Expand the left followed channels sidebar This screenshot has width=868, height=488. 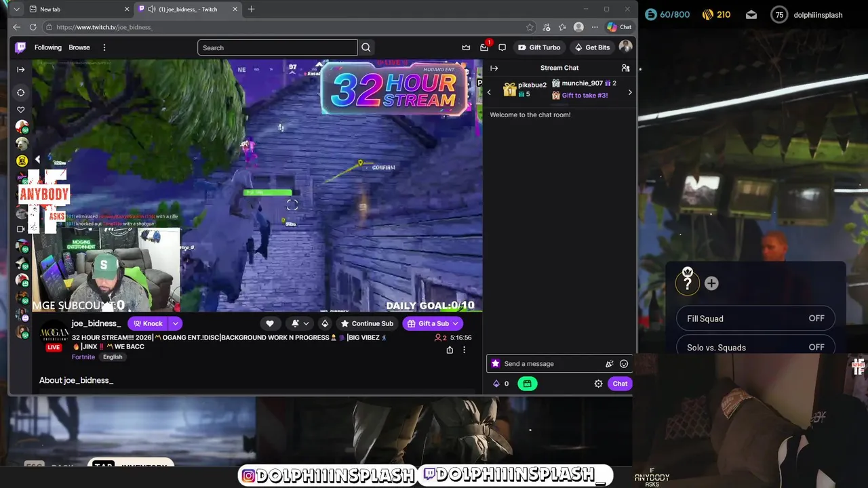[21, 69]
